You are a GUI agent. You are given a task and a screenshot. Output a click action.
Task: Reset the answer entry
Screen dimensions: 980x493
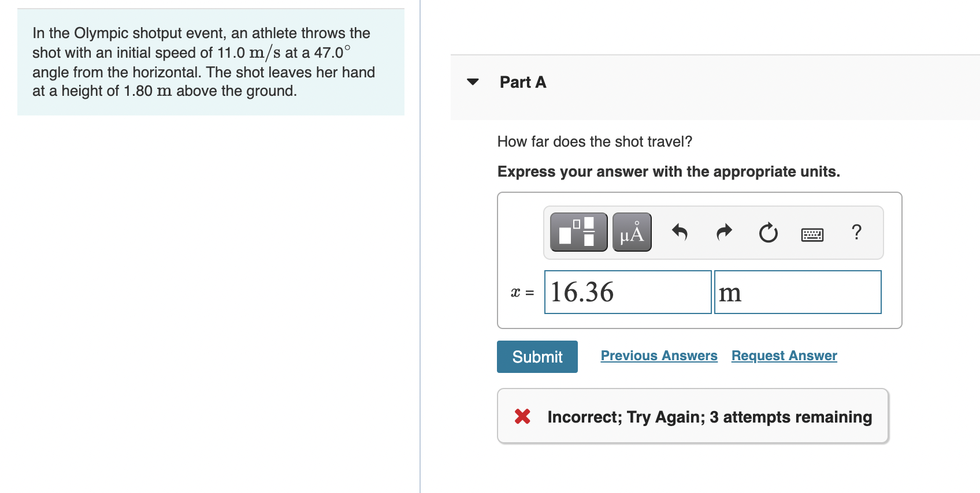767,232
